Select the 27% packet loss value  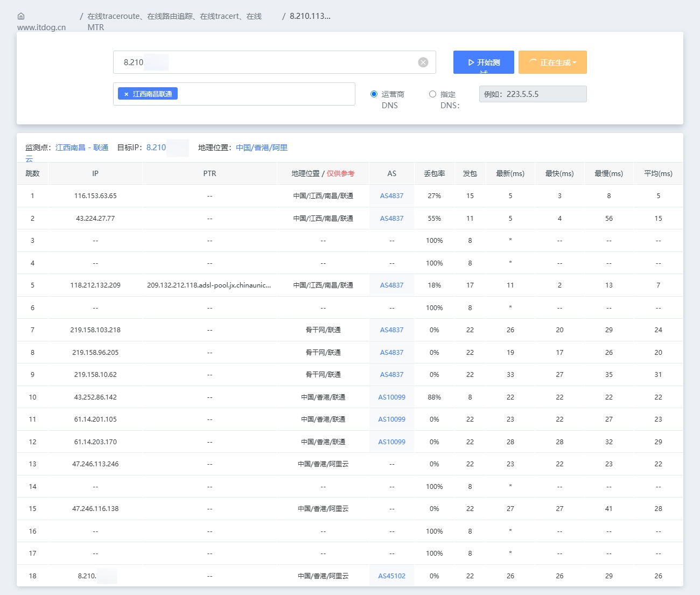coord(434,196)
